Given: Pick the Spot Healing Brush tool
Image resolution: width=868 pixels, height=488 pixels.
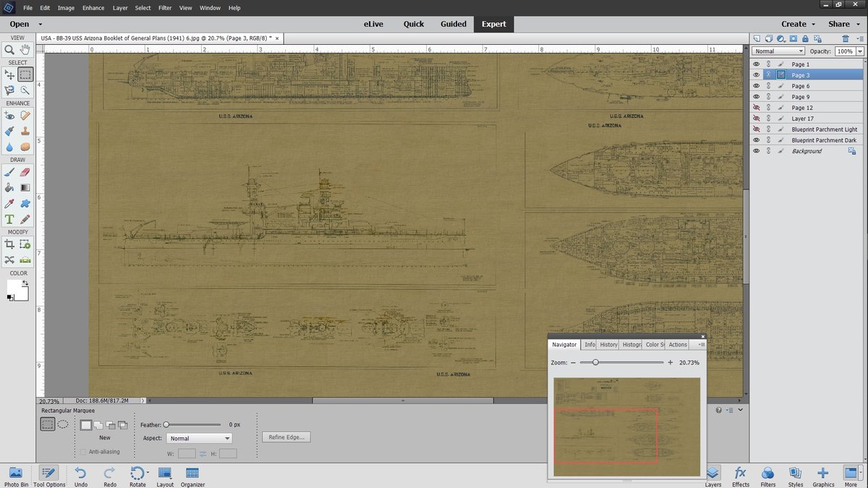Looking at the screenshot, I should 24,116.
